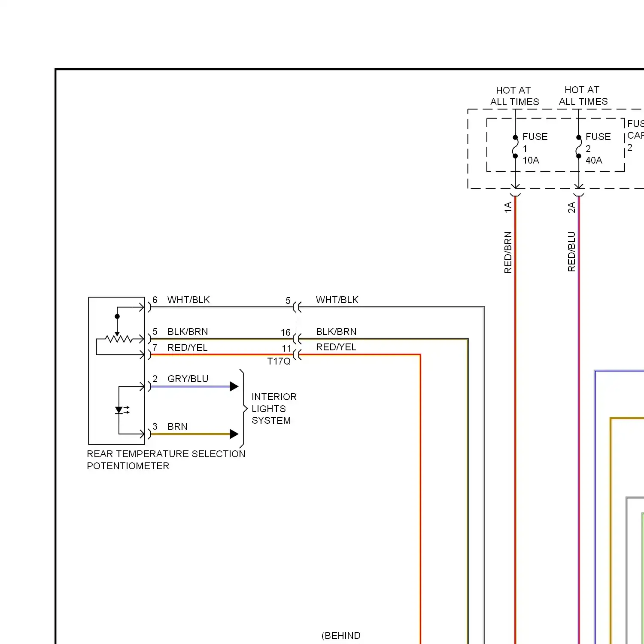Select the (BEHIND text at the bottom

(x=341, y=635)
